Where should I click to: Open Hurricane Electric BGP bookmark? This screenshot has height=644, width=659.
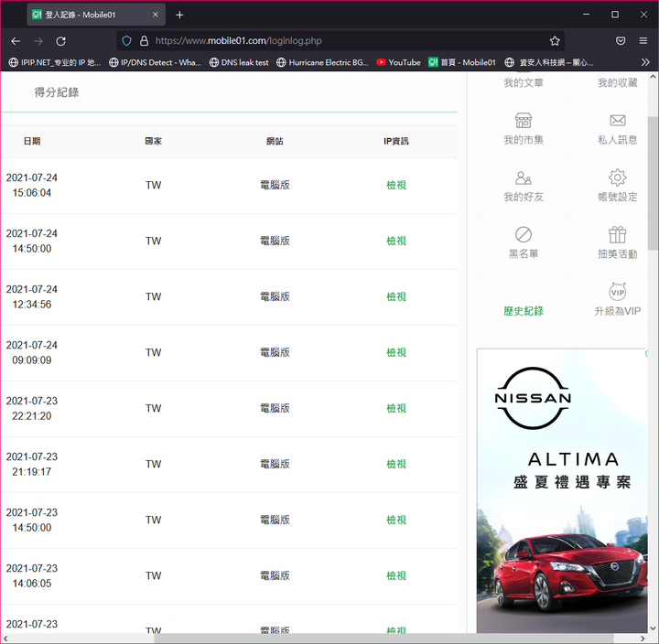[x=322, y=62]
